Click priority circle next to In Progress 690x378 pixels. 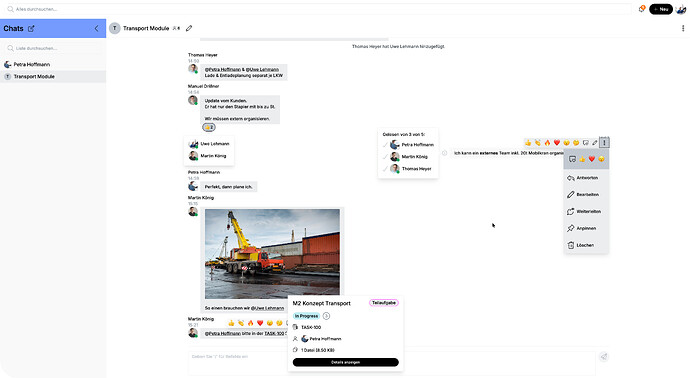(x=326, y=316)
